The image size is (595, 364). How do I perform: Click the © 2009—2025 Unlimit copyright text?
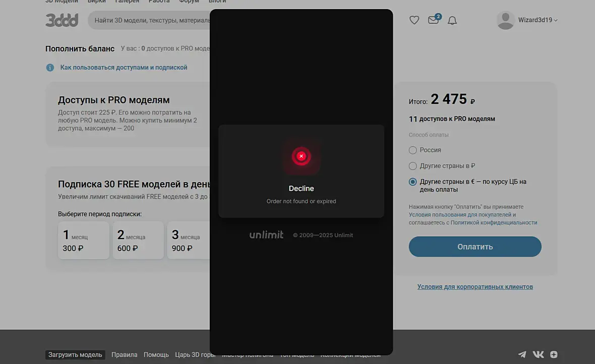(323, 235)
